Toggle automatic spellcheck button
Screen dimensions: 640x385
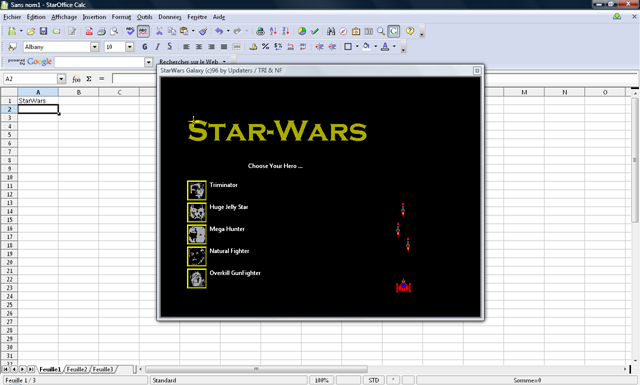point(143,31)
